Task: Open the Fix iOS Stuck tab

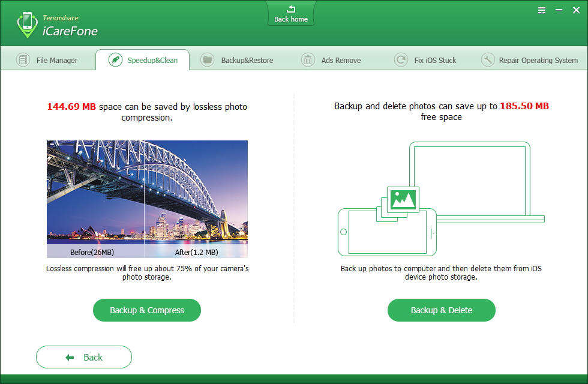Action: [425, 60]
